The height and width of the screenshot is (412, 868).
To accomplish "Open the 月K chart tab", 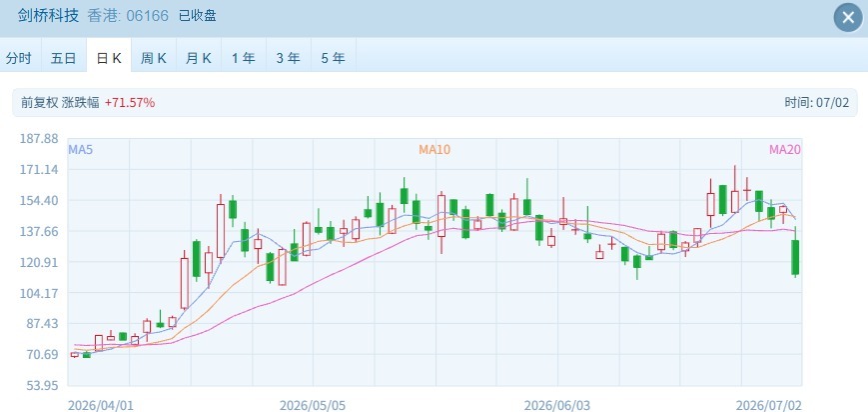I will 198,58.
